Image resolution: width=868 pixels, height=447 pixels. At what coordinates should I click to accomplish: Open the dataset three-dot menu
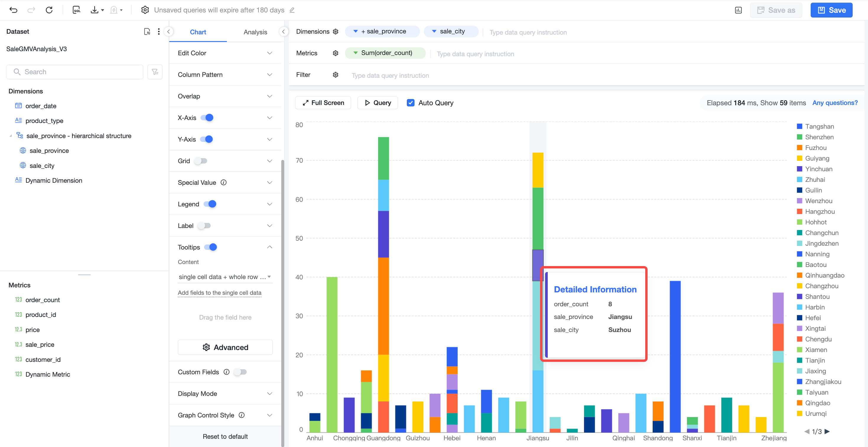coord(159,32)
